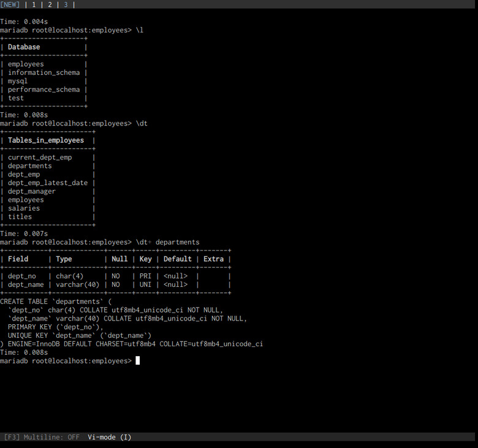Place cursor at the active mariadb prompt

pos(137,361)
